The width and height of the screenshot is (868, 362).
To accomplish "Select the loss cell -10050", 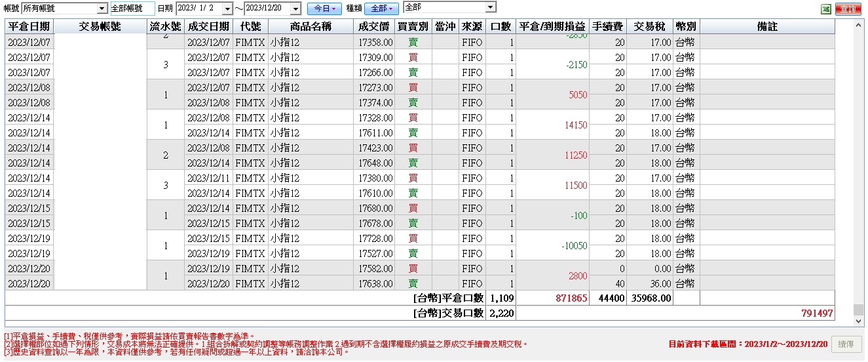I will tap(552, 245).
